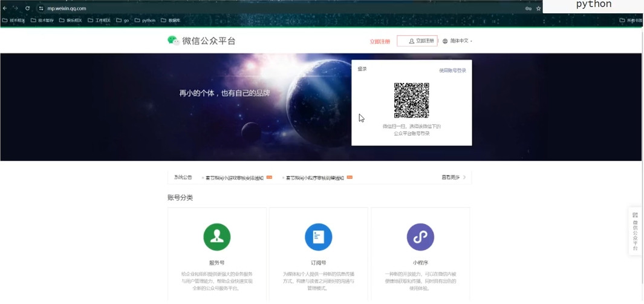This screenshot has height=304, width=644.
Task: Open the floating 微信公众平台 QR side widget
Action: click(636, 231)
